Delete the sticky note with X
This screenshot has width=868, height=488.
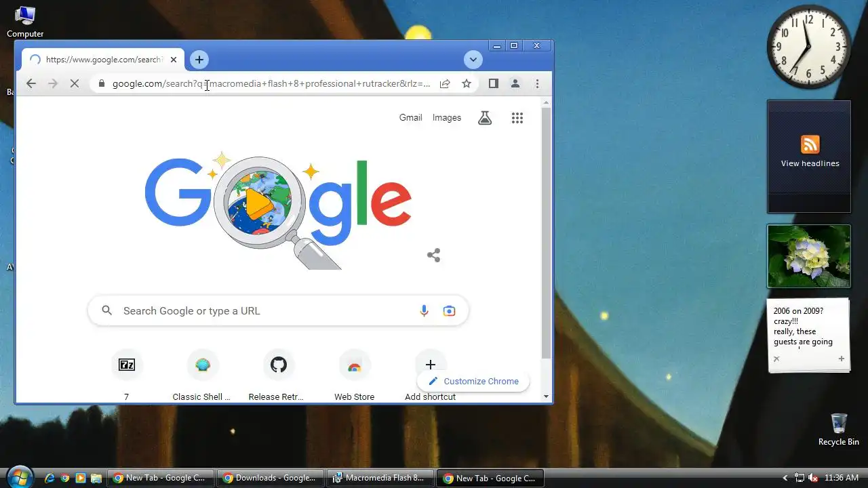click(776, 359)
